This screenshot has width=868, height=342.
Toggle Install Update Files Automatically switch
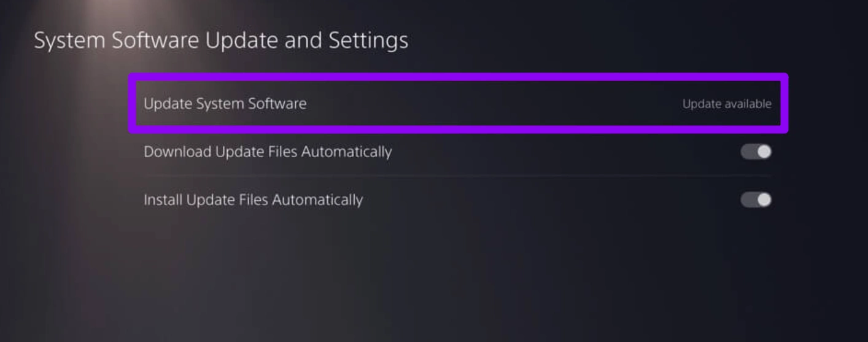[x=756, y=200]
